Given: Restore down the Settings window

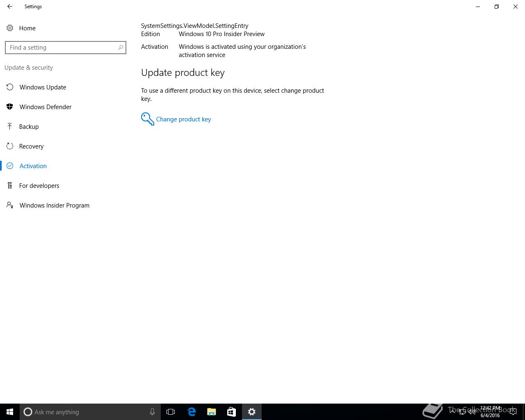Looking at the screenshot, I should pos(497,7).
